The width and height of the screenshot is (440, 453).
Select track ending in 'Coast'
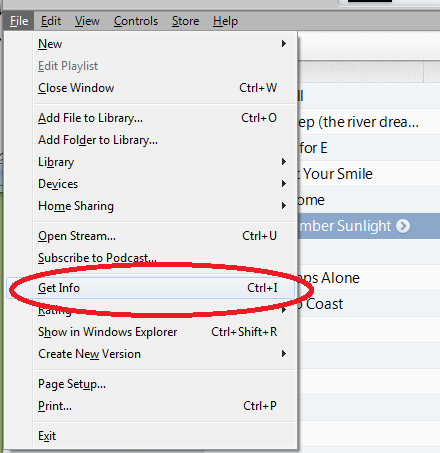[x=368, y=304]
